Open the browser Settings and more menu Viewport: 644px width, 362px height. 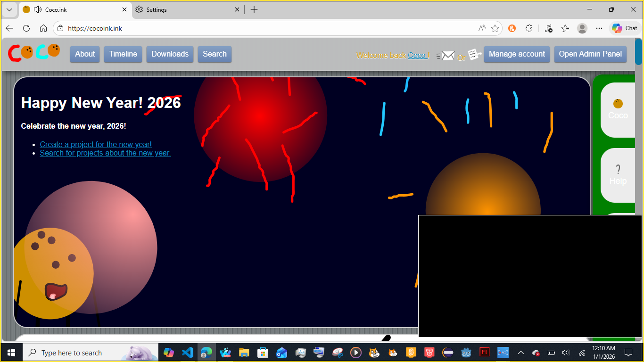(x=599, y=28)
